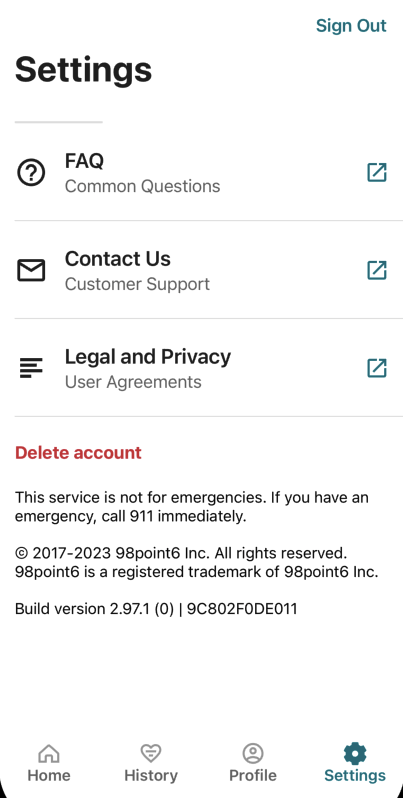
Task: Select the Profile person icon
Action: pos(253,753)
